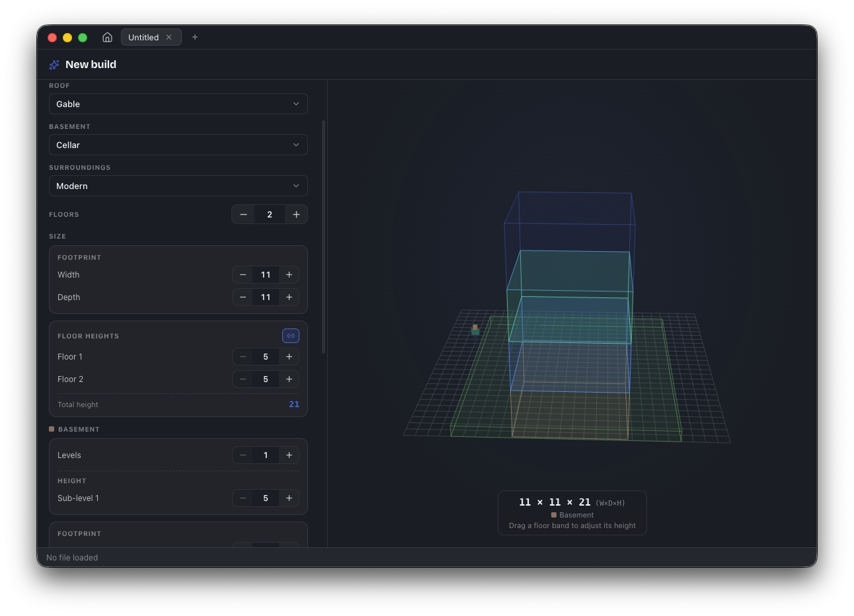The height and width of the screenshot is (616, 854).
Task: Click the Floor 2 height value
Action: pos(266,379)
